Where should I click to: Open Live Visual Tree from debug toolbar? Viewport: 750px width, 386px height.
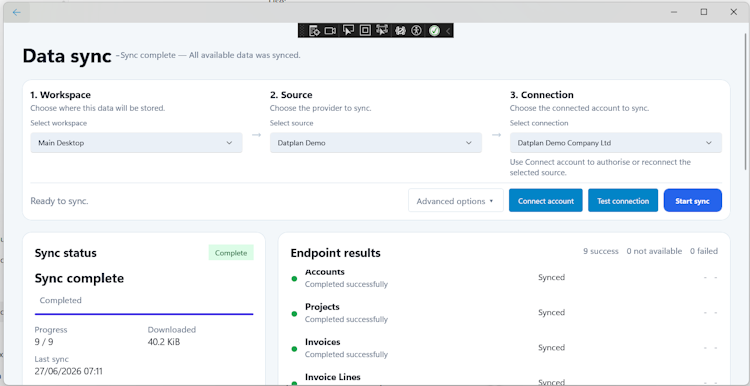coord(314,31)
